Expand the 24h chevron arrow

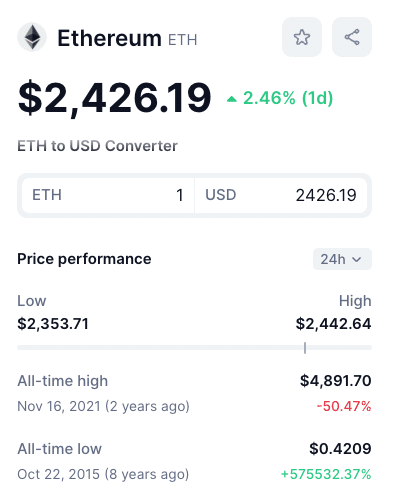click(x=357, y=259)
